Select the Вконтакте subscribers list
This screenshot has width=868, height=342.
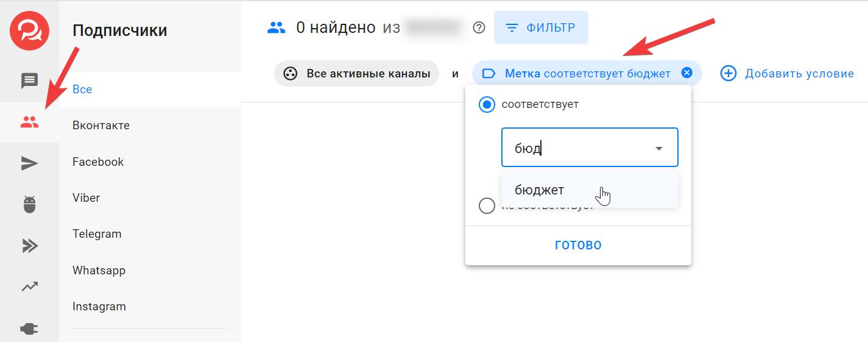click(x=101, y=126)
